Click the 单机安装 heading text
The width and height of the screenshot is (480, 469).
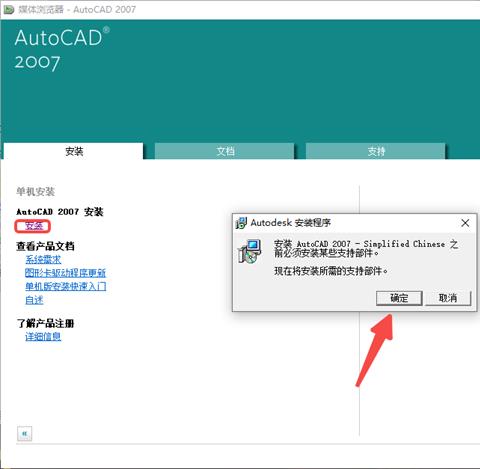click(35, 192)
